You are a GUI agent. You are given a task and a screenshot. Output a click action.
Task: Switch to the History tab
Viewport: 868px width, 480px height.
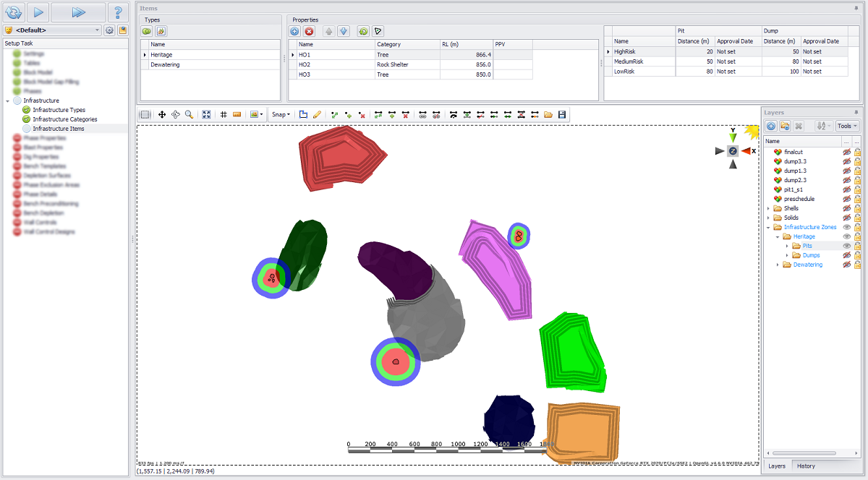pos(806,466)
